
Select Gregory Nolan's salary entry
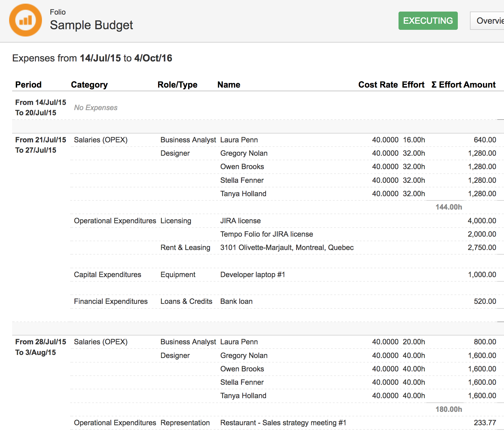[243, 153]
